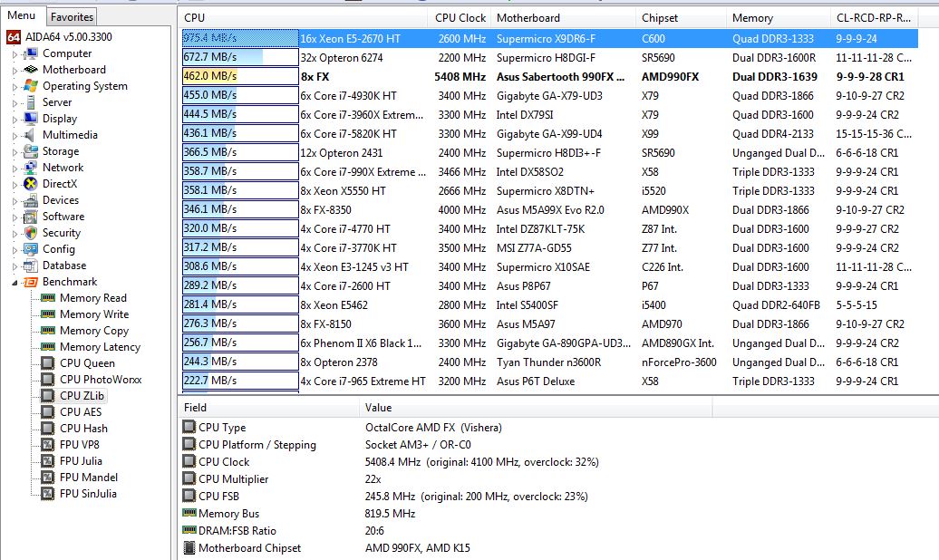The image size is (939, 560).
Task: Click the Operating System Windows icon
Action: click(31, 86)
